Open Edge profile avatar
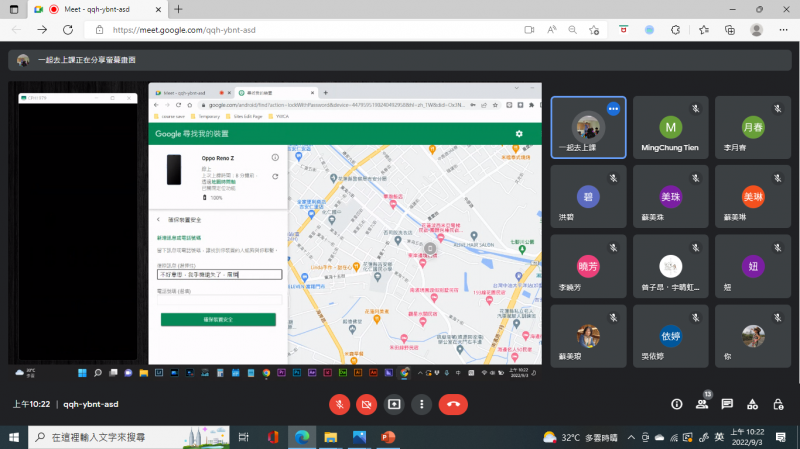The image size is (800, 449). click(757, 30)
